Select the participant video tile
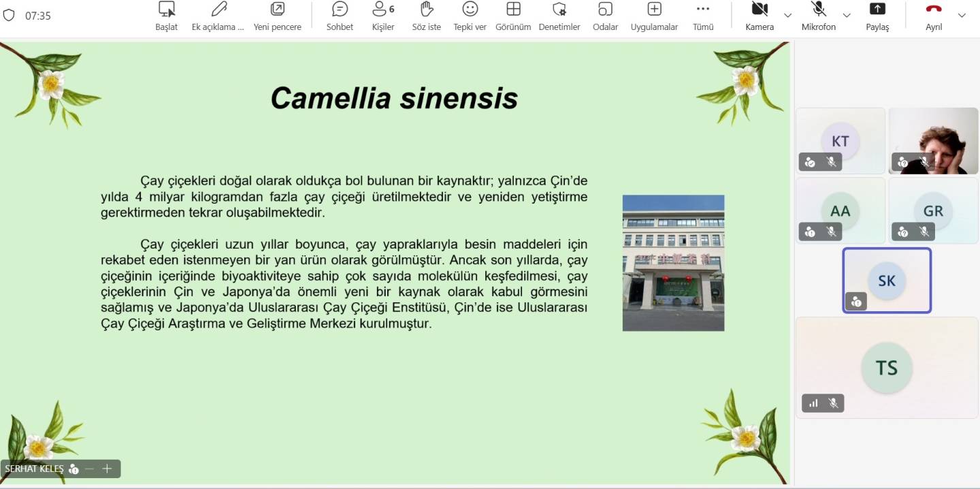This screenshot has height=489, width=980. click(x=934, y=141)
